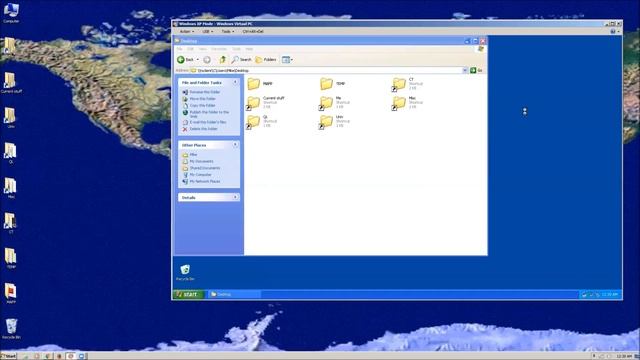The width and height of the screenshot is (640, 360).
Task: Open the Tools menu in Virtual PC
Action: pyautogui.click(x=227, y=31)
